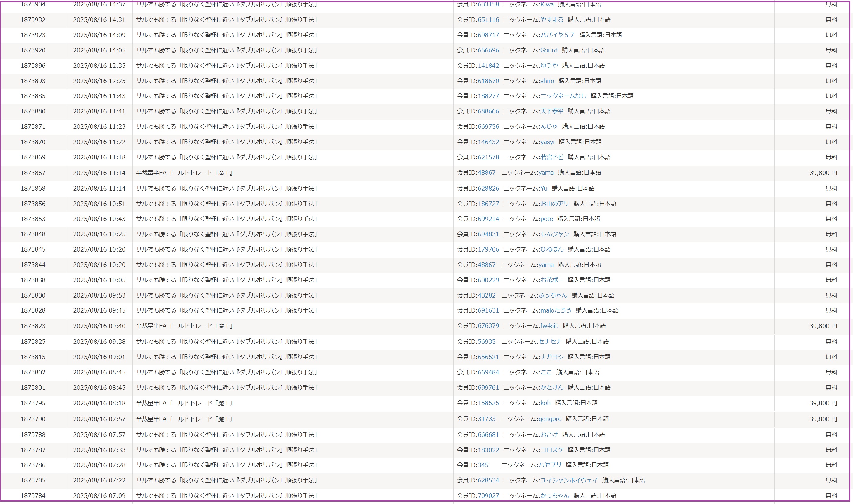Open nickname ハヤブサ link
Screen dimensions: 853x504
click(x=550, y=465)
